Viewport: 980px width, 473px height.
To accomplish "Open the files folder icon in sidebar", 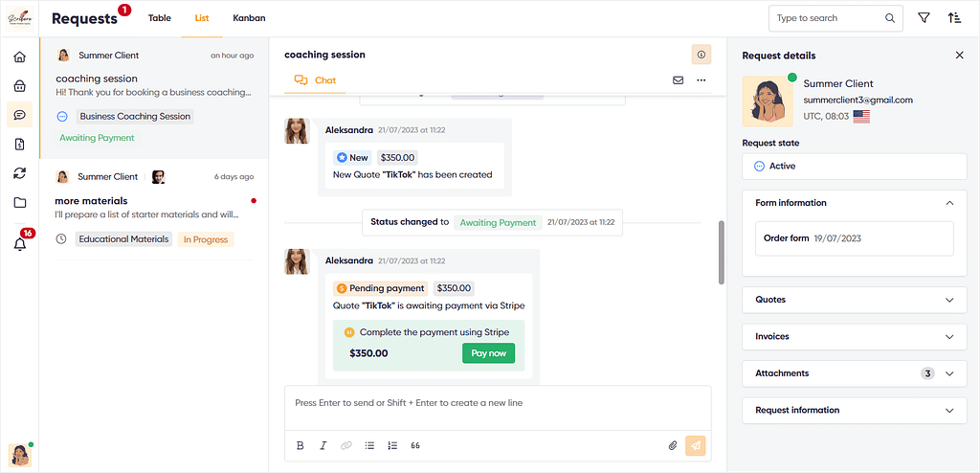I will pos(19,202).
